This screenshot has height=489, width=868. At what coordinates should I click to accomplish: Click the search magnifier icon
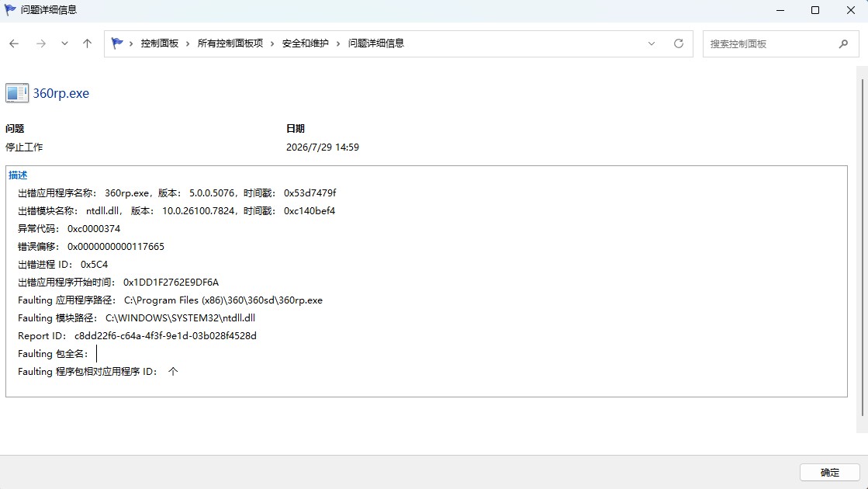coord(844,43)
